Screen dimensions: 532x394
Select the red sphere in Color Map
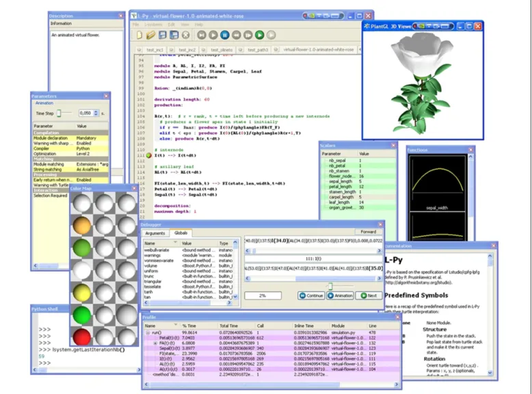(82, 337)
